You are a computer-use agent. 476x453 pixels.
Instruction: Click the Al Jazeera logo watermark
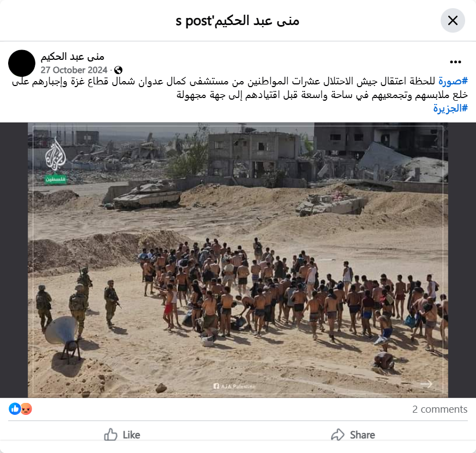point(55,154)
